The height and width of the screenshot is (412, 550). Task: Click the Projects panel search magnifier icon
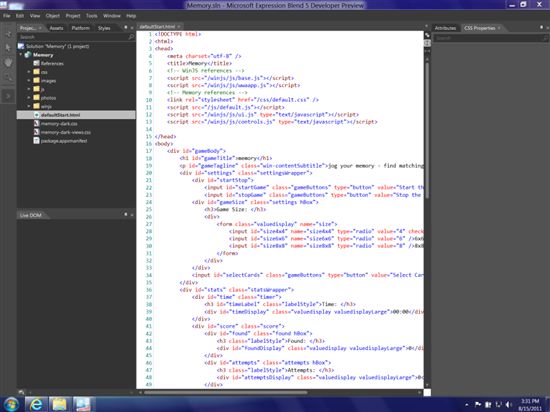pyautogui.click(x=131, y=37)
